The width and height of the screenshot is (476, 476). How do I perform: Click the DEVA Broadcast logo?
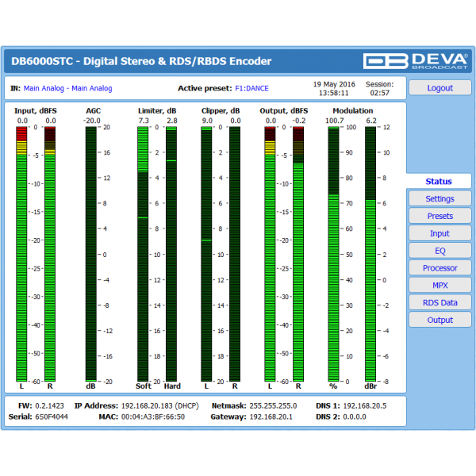click(x=415, y=61)
